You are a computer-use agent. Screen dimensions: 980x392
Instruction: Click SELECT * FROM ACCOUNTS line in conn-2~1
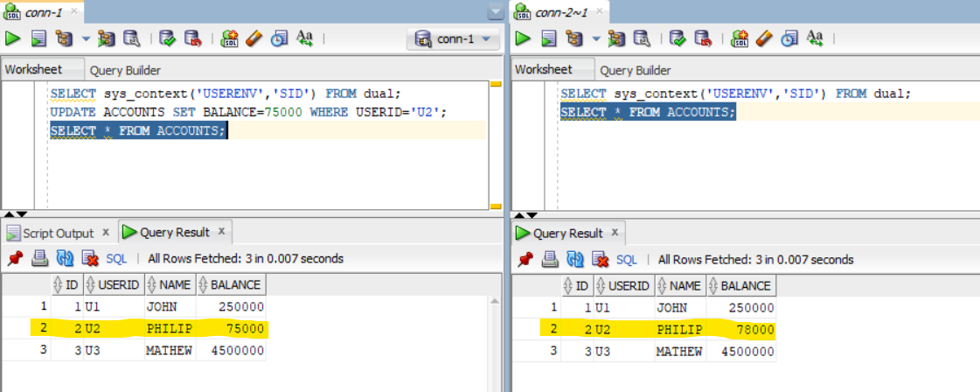pos(648,112)
